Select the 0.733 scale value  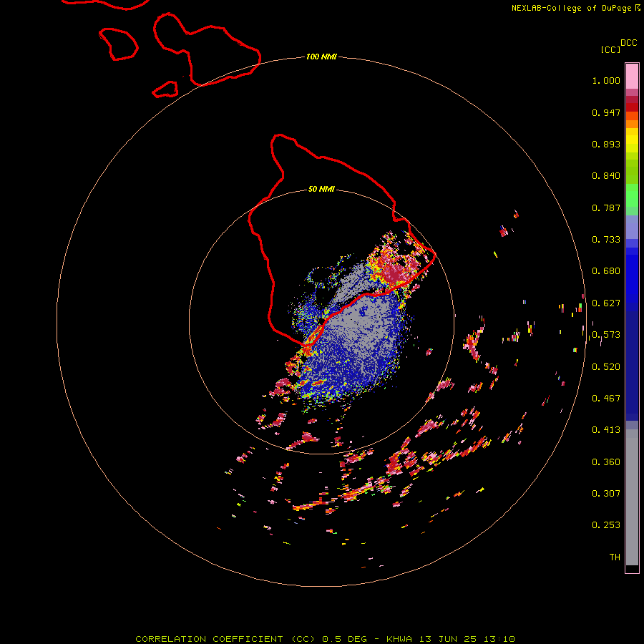pyautogui.click(x=606, y=240)
